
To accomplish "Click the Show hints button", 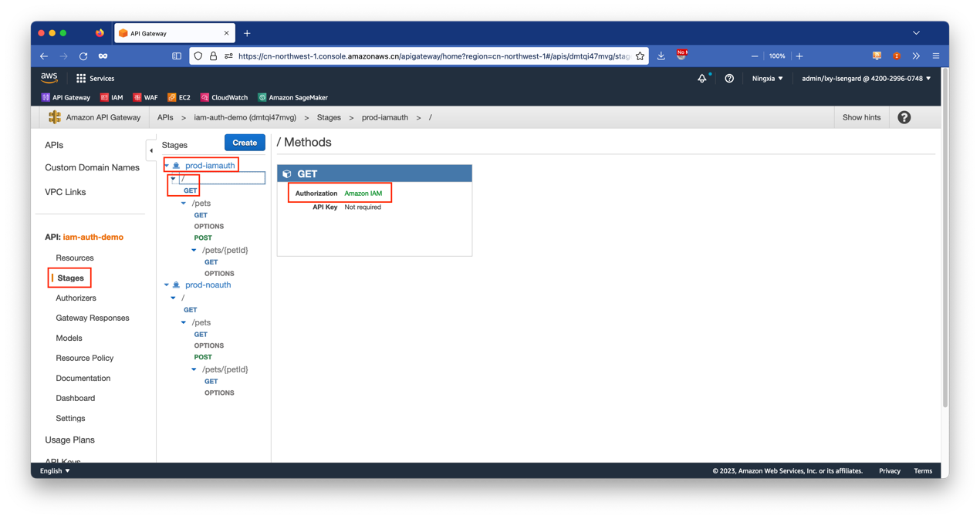I will pos(861,118).
